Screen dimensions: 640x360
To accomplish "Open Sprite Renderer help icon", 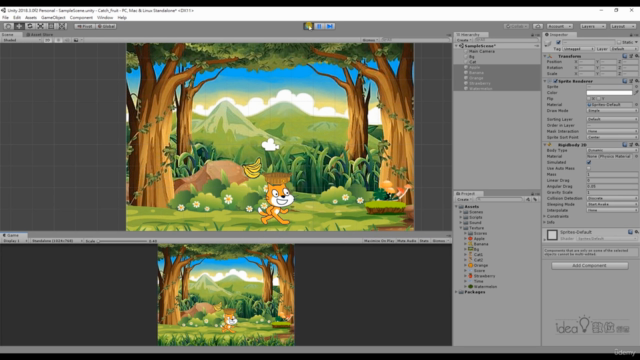I will (x=625, y=81).
